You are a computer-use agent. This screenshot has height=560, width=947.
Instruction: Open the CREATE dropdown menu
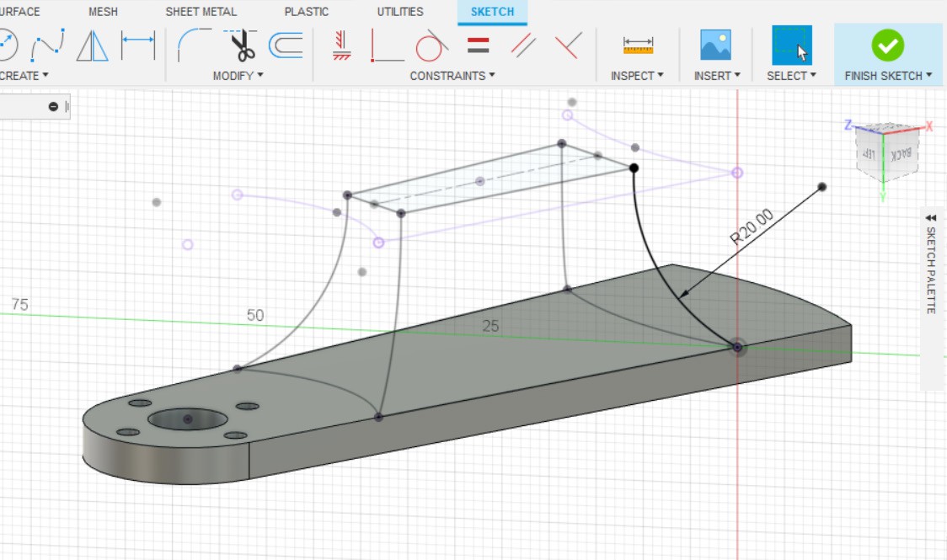tap(24, 75)
